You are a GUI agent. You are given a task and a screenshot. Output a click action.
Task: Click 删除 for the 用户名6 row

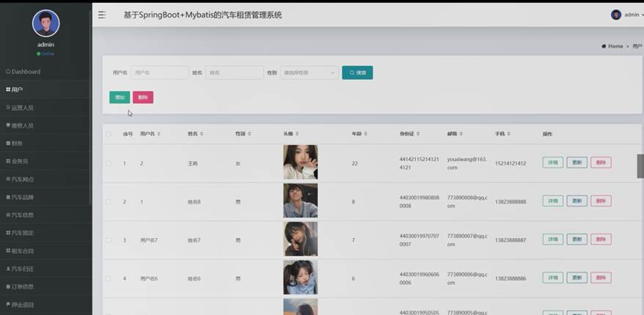(601, 278)
